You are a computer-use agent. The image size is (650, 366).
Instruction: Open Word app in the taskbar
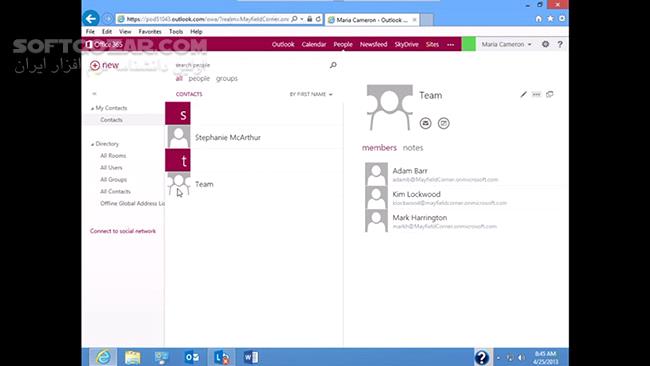point(251,357)
